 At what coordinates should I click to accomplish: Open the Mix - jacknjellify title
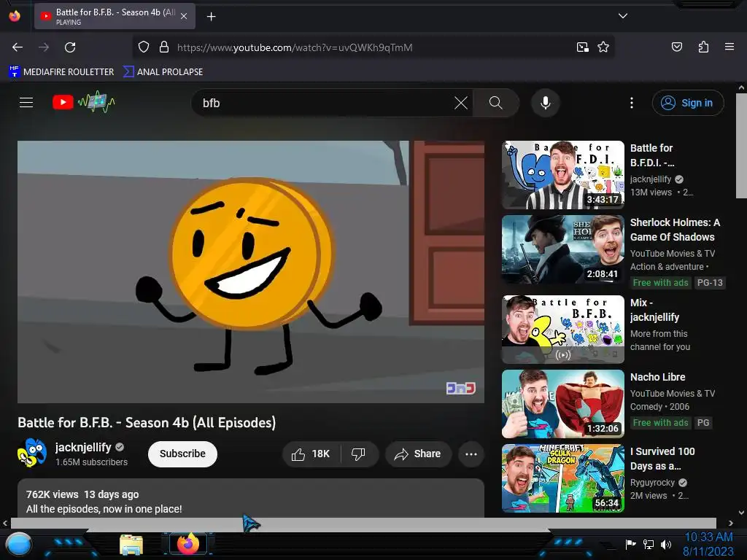point(654,310)
